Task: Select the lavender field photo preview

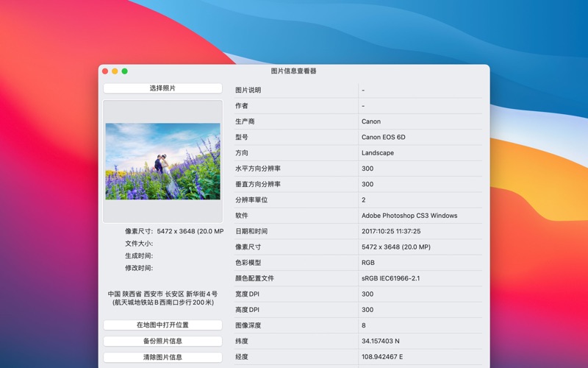Action: click(x=162, y=161)
